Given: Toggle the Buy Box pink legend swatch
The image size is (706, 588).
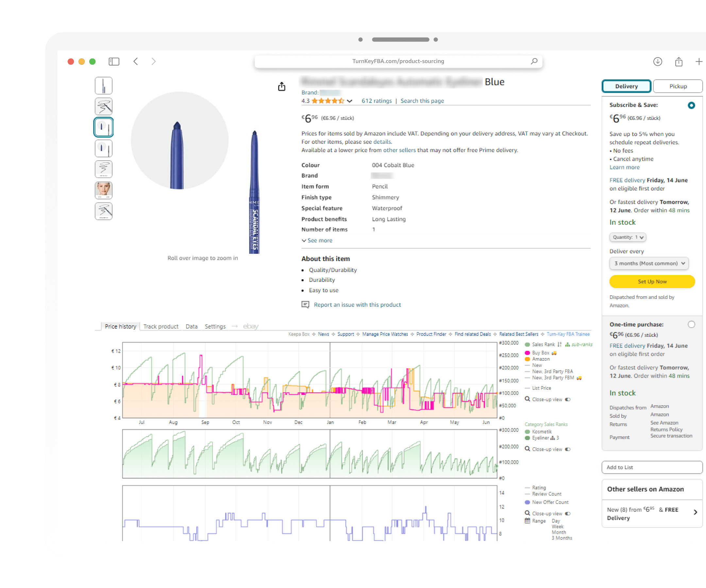Looking at the screenshot, I should (528, 353).
